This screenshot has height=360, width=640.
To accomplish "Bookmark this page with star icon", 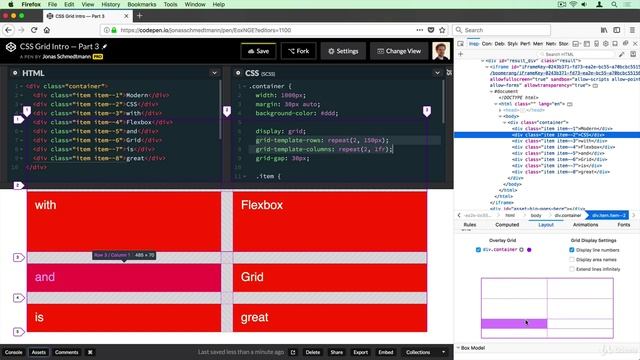I will click(442, 30).
